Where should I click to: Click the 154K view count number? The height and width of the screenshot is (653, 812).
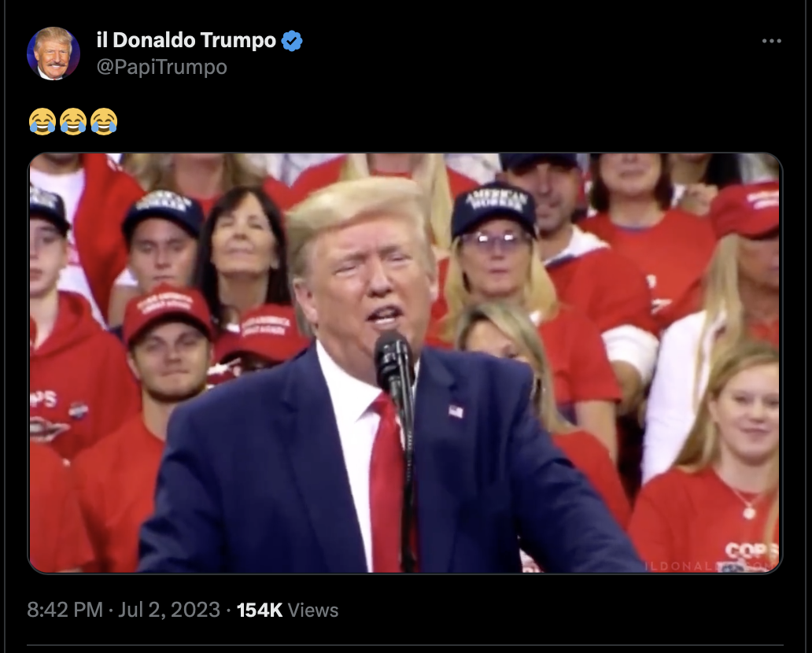pos(260,610)
